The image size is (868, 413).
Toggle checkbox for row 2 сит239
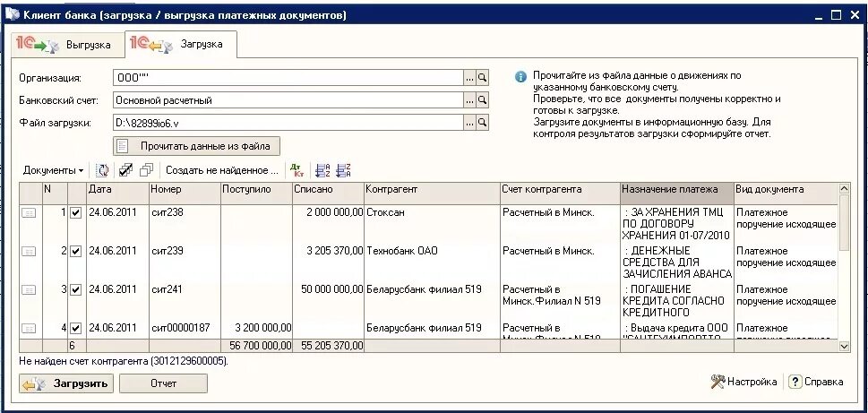(76, 251)
